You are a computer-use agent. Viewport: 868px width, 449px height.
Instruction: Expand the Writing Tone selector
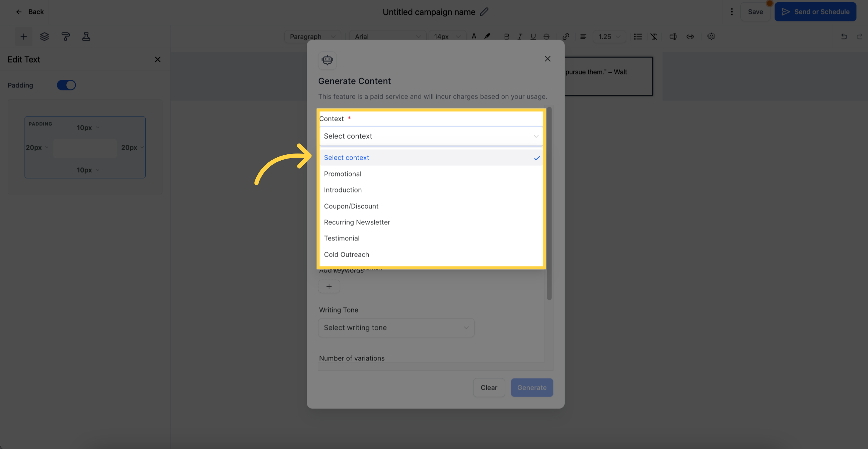(396, 328)
